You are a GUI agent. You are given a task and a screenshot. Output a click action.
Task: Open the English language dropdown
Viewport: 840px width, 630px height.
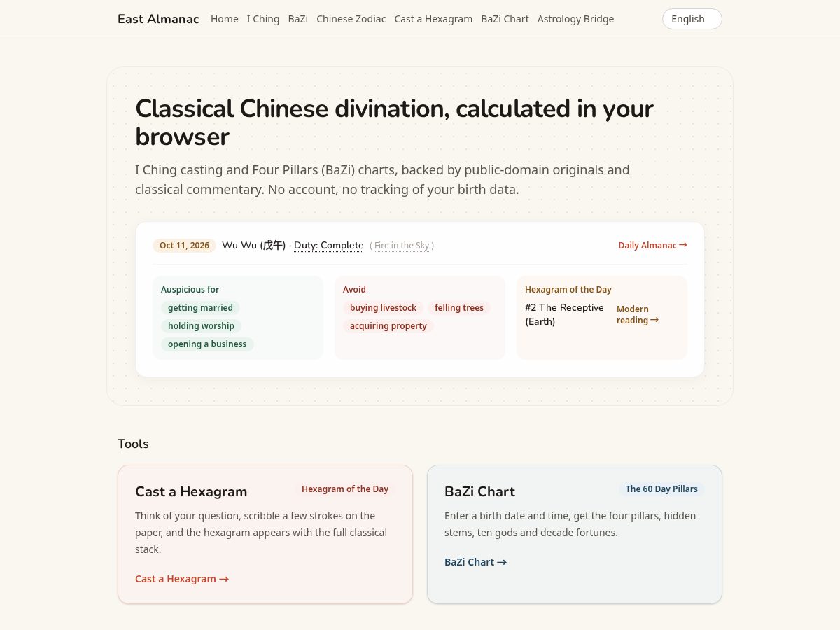[692, 19]
